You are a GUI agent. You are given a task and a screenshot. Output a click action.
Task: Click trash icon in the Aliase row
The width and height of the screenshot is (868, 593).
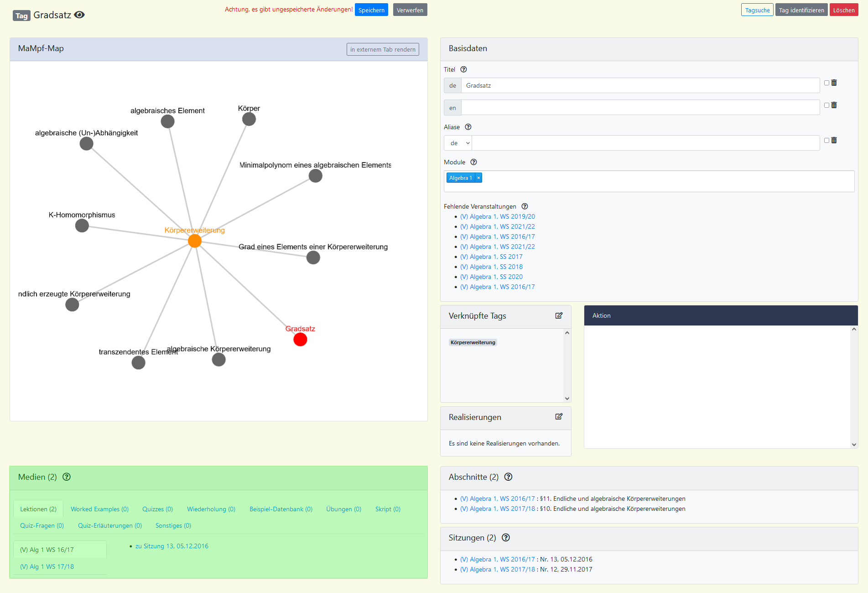coord(834,140)
